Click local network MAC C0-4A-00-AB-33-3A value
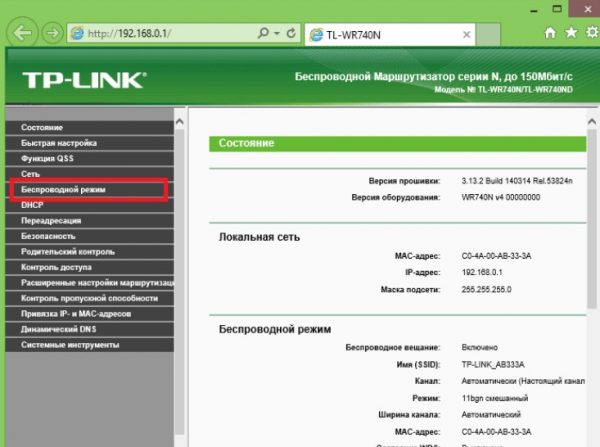Screen dimensions: 600x447 (x=496, y=256)
